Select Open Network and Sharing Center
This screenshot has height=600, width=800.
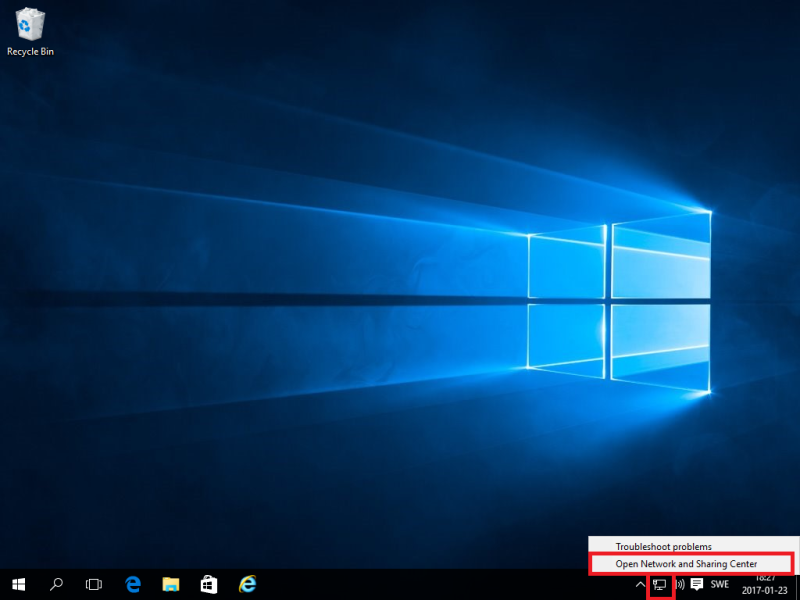[x=687, y=564]
